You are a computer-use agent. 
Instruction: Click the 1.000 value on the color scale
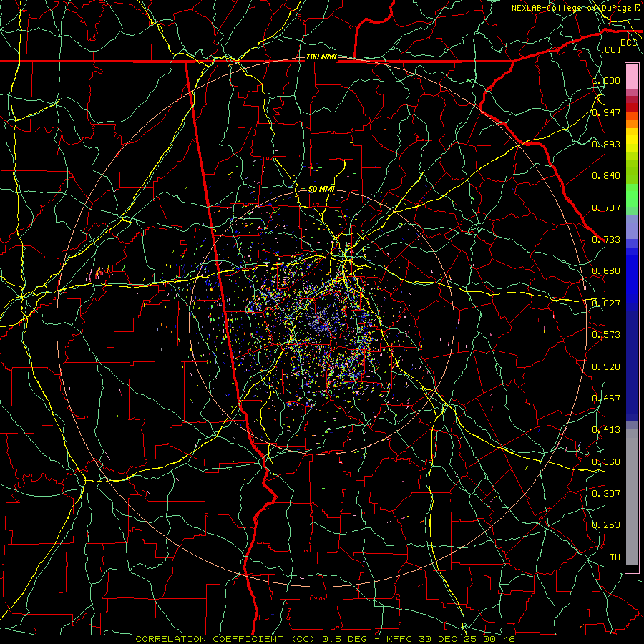pyautogui.click(x=606, y=80)
